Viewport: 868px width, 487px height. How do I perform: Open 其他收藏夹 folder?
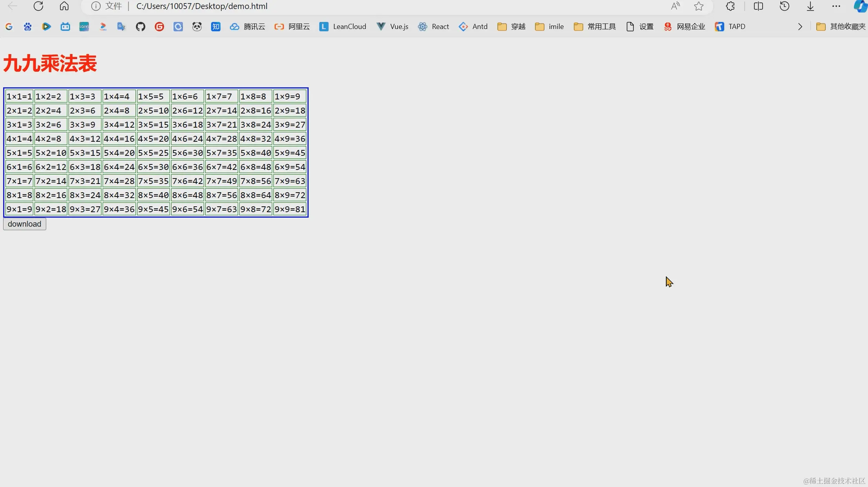pos(841,27)
